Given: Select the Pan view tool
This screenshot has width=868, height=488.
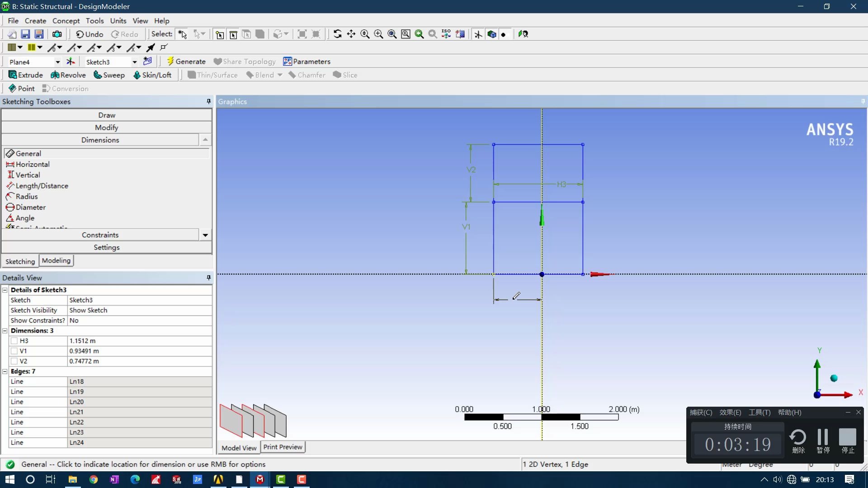Looking at the screenshot, I should (351, 34).
